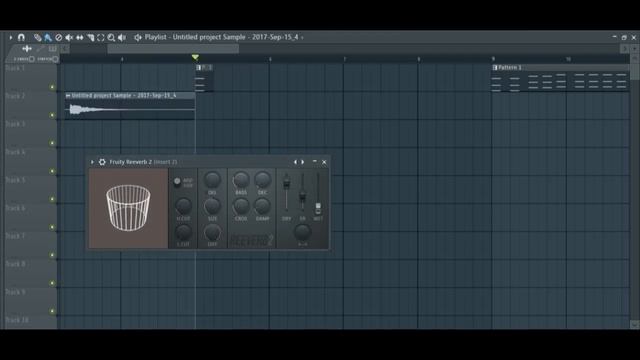Click the Playlist speaker icon beside title
This screenshot has height=360, width=640.
138,38
